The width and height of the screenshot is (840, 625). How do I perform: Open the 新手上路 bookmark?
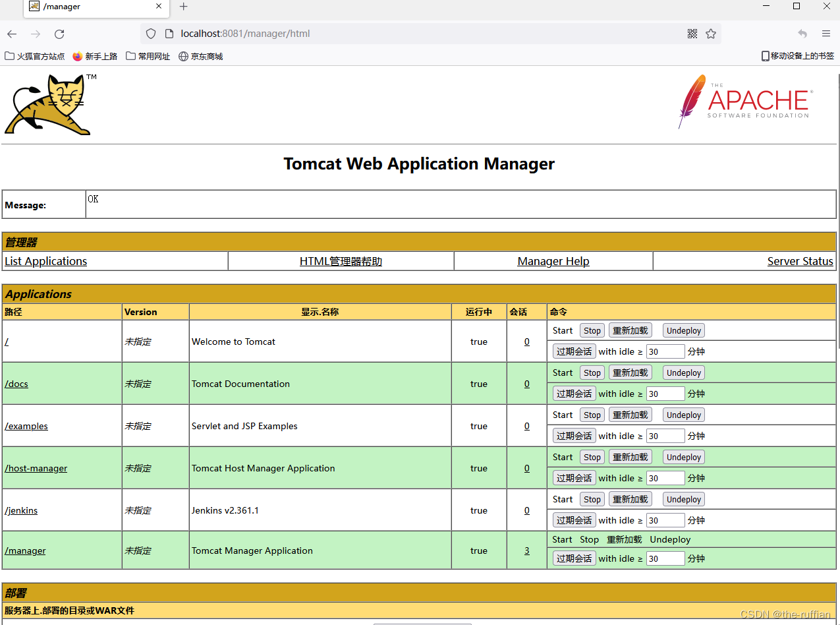coord(95,57)
